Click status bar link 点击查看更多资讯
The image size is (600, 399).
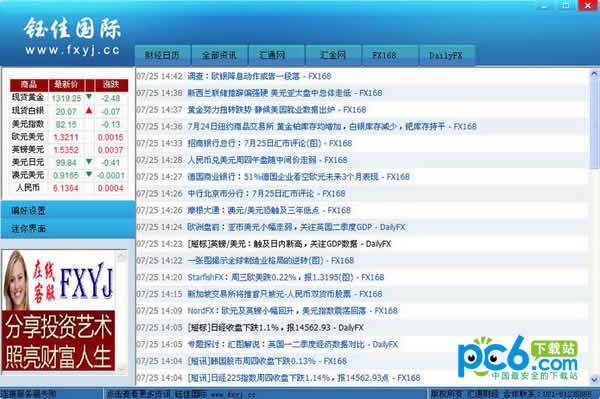[x=138, y=394]
